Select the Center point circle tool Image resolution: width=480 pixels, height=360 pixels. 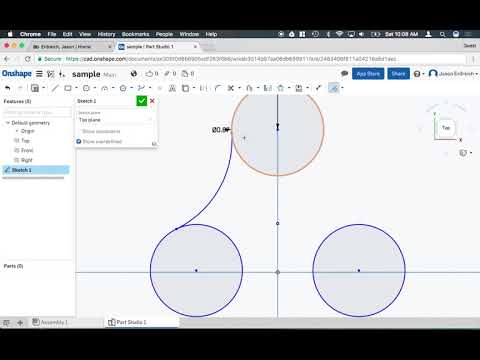click(86, 88)
